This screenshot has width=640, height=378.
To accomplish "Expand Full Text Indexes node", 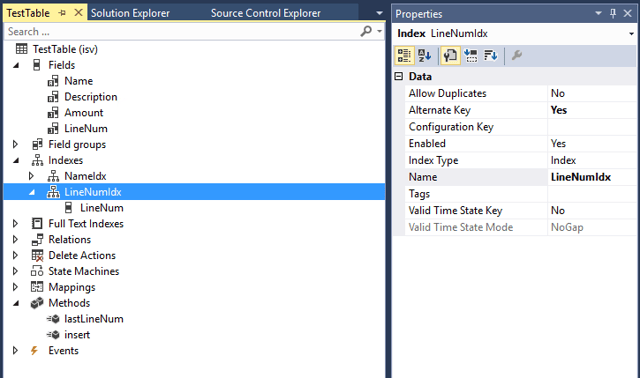I will [x=16, y=223].
